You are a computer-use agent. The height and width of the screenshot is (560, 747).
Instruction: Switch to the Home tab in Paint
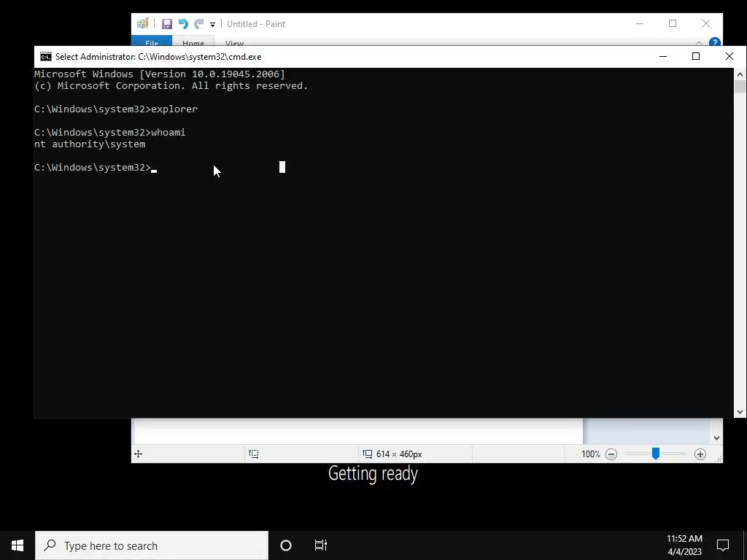[x=193, y=42]
